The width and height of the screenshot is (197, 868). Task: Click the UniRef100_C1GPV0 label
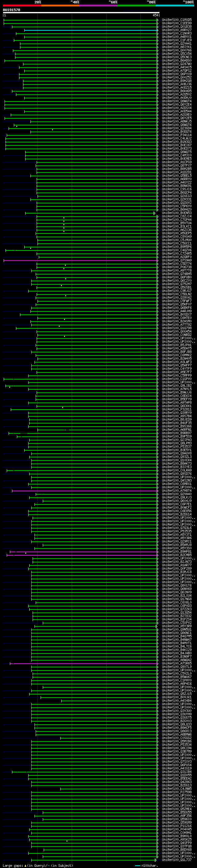[x=176, y=379]
